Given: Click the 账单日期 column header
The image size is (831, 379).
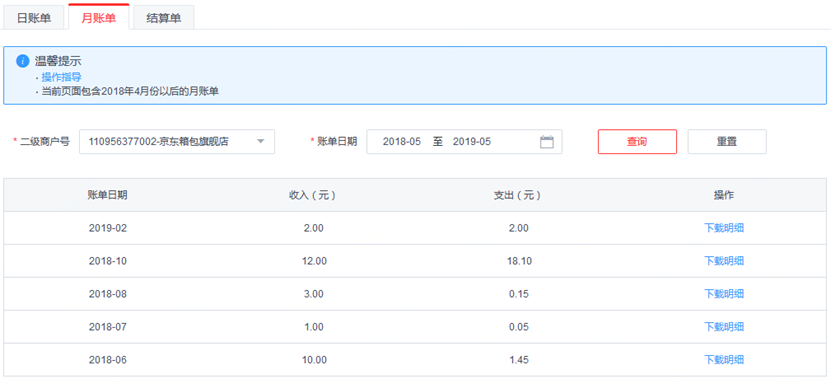Looking at the screenshot, I should [108, 195].
